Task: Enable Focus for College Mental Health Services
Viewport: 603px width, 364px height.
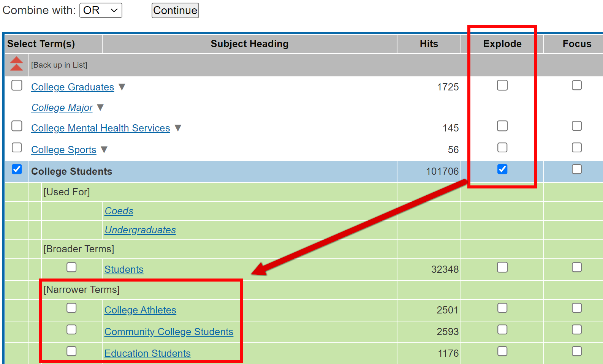Action: tap(577, 126)
